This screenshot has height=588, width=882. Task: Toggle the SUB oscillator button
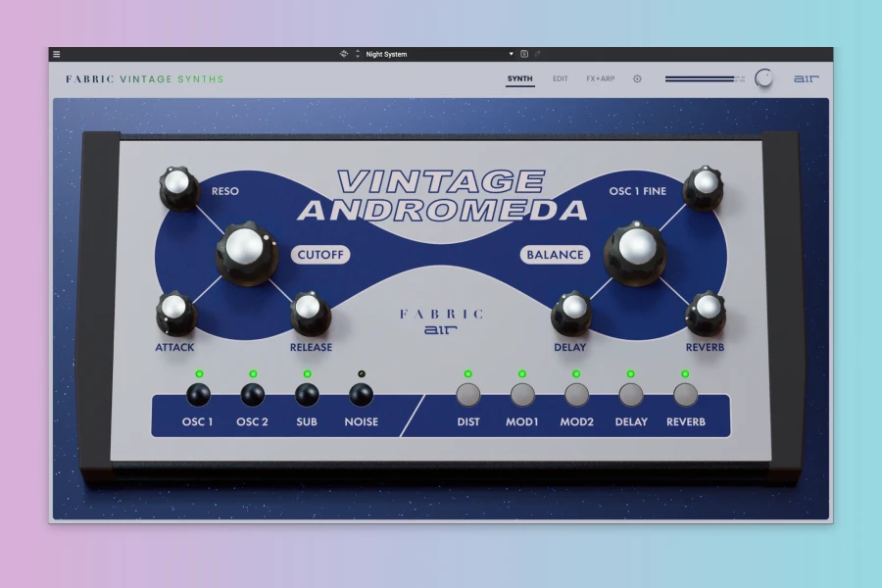click(307, 394)
